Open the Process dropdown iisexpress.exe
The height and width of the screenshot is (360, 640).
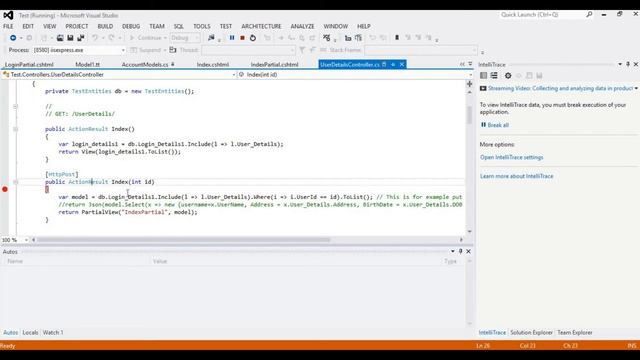click(79, 50)
